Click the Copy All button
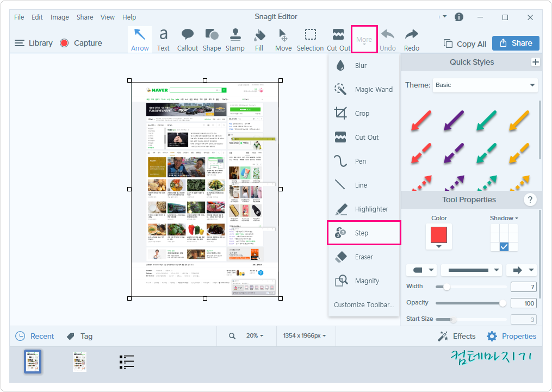This screenshot has width=552, height=392. click(x=464, y=43)
